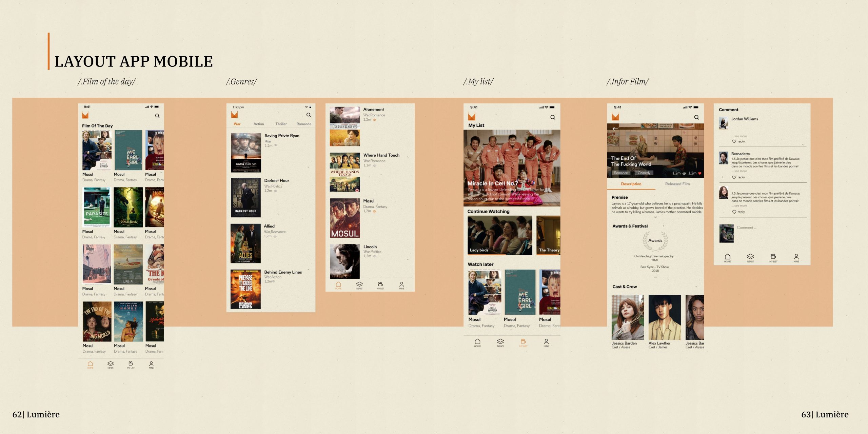The width and height of the screenshot is (868, 434).
Task: Tap the orange logo on Film Of The Day screen
Action: tap(85, 115)
